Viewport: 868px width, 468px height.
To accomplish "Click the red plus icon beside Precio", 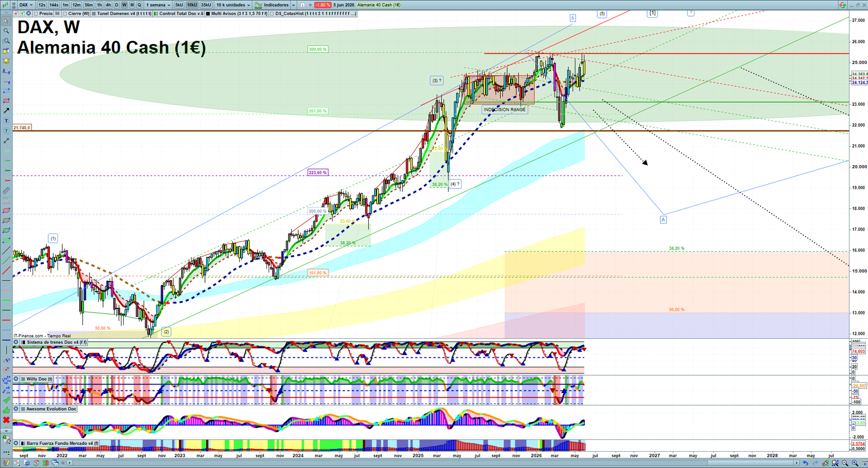I will point(16,14).
